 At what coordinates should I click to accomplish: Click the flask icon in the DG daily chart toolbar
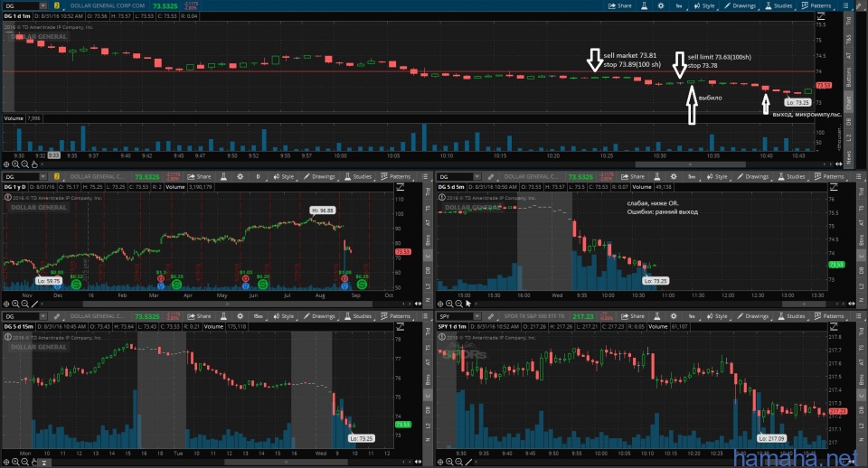point(223,176)
